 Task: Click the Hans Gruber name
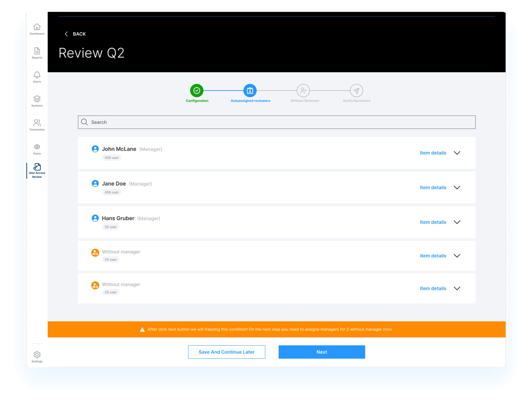coord(118,218)
